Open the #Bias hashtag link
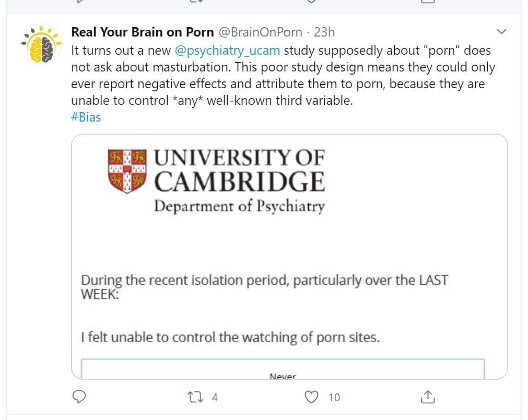This screenshot has width=528, height=420. pyautogui.click(x=86, y=117)
